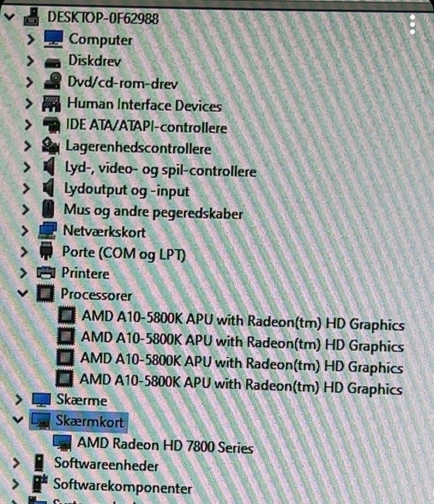Viewport: 434px width, 504px height.
Task: Expand Human Interface Devices chevron
Action: pyautogui.click(x=29, y=103)
